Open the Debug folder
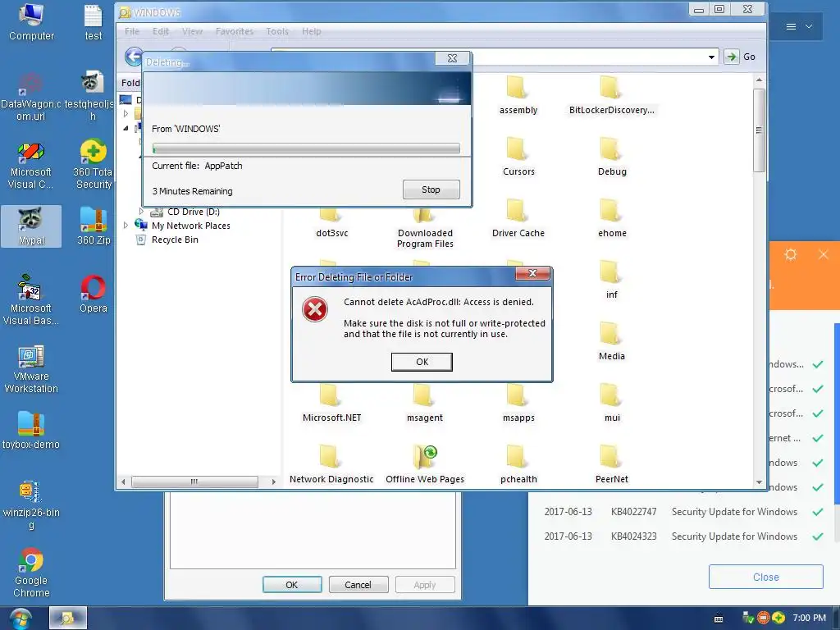Viewport: 840px width, 630px height. [612, 157]
